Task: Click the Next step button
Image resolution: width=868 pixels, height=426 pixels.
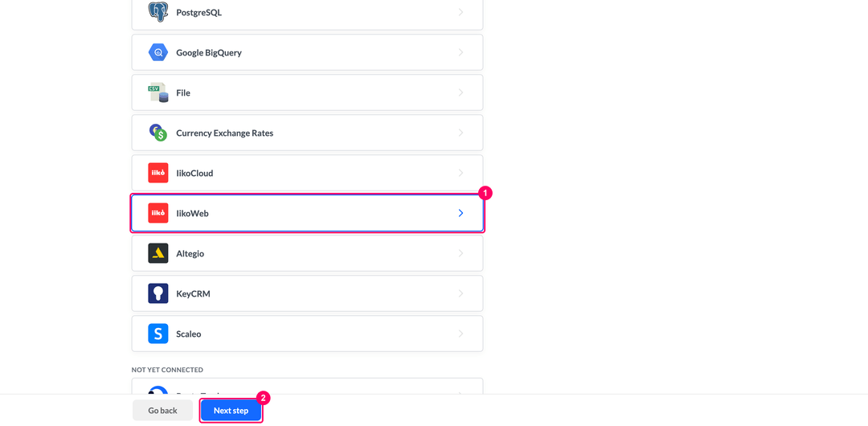Action: [x=231, y=411]
